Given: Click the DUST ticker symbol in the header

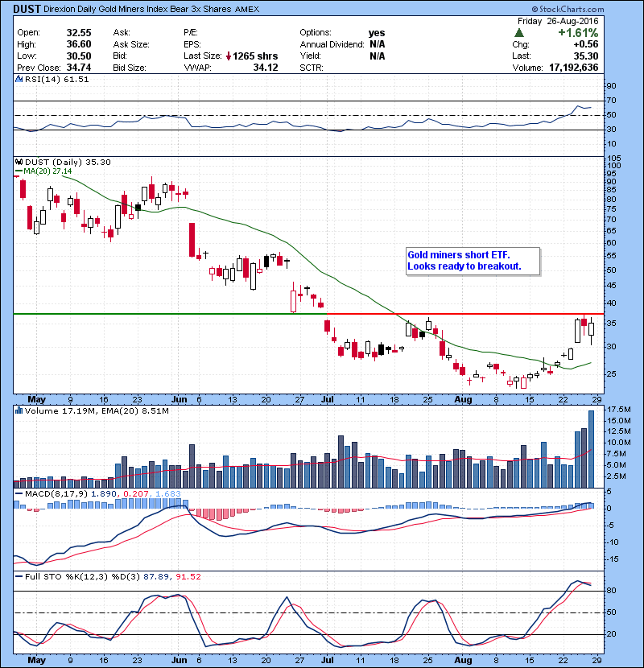Looking at the screenshot, I should coord(27,9).
